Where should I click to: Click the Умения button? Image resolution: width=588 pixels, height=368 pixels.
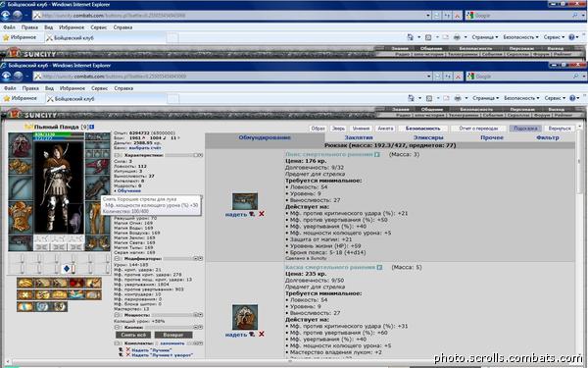click(361, 129)
